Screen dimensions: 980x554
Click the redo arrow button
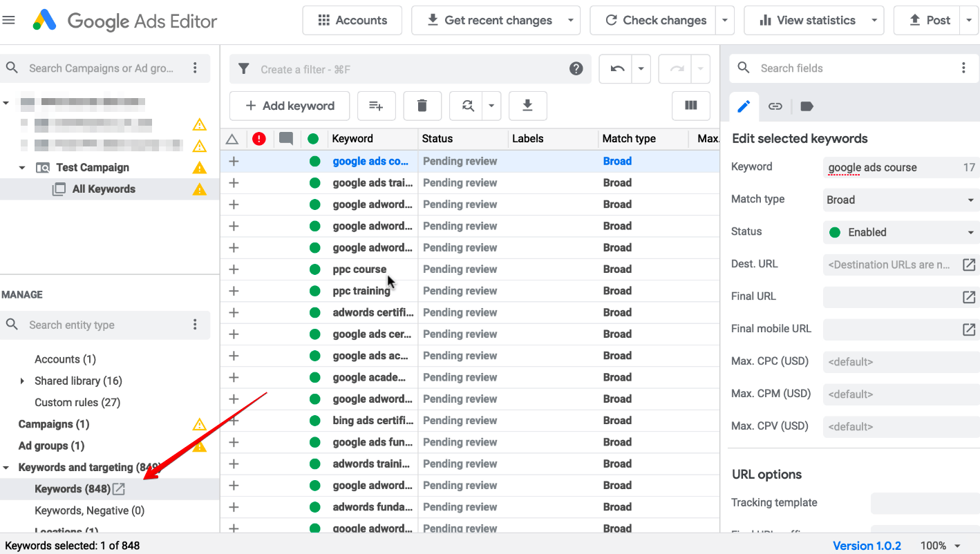click(x=677, y=69)
